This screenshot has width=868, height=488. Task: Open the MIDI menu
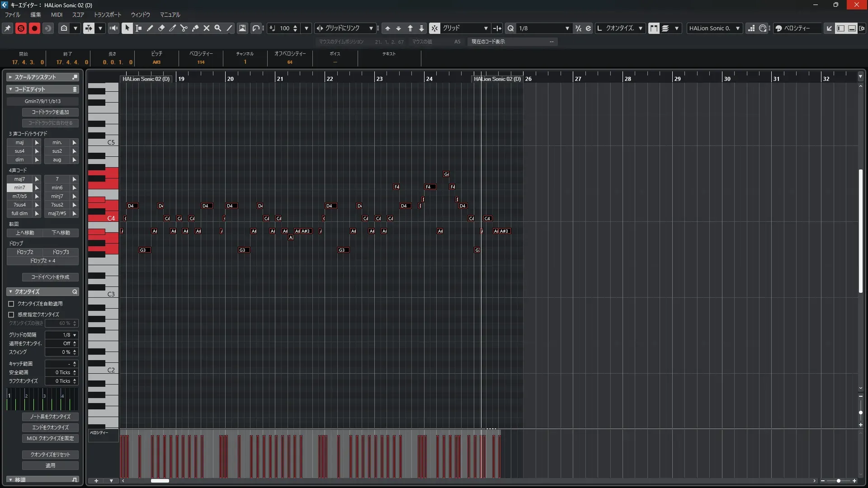57,14
